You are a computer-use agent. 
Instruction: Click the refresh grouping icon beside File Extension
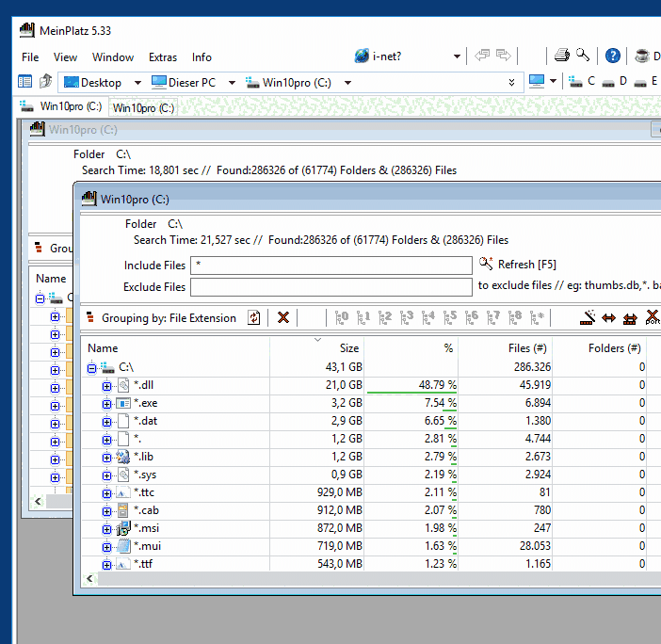(254, 318)
